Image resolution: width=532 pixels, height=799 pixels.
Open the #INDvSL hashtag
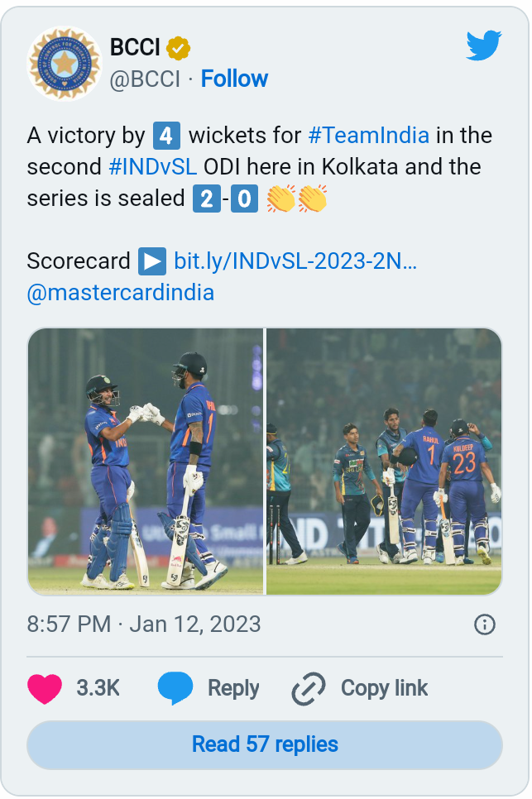[152, 167]
